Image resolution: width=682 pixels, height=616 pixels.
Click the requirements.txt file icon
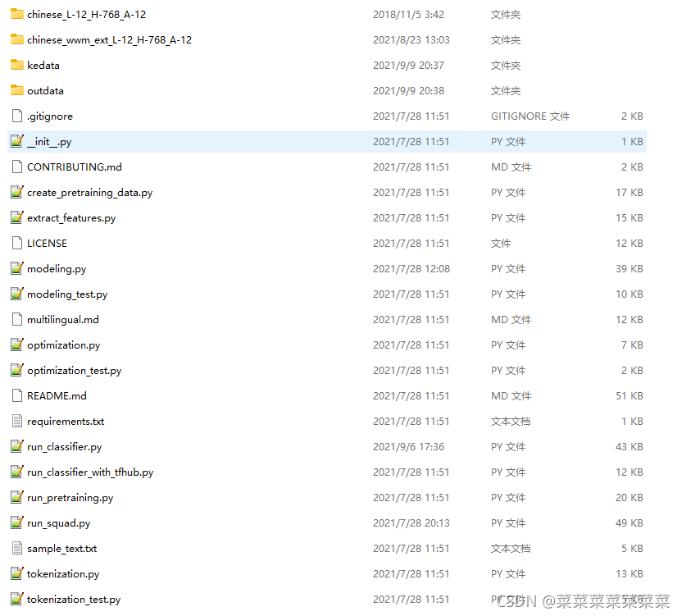tap(17, 421)
